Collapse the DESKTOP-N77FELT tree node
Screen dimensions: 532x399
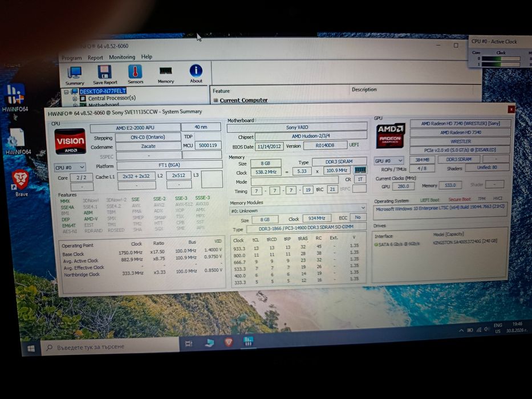(x=67, y=92)
